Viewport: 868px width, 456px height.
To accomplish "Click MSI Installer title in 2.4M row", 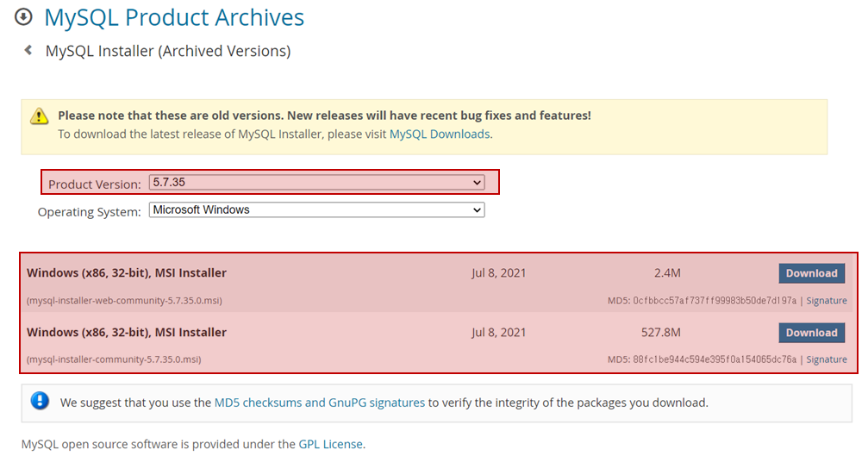I will point(127,273).
